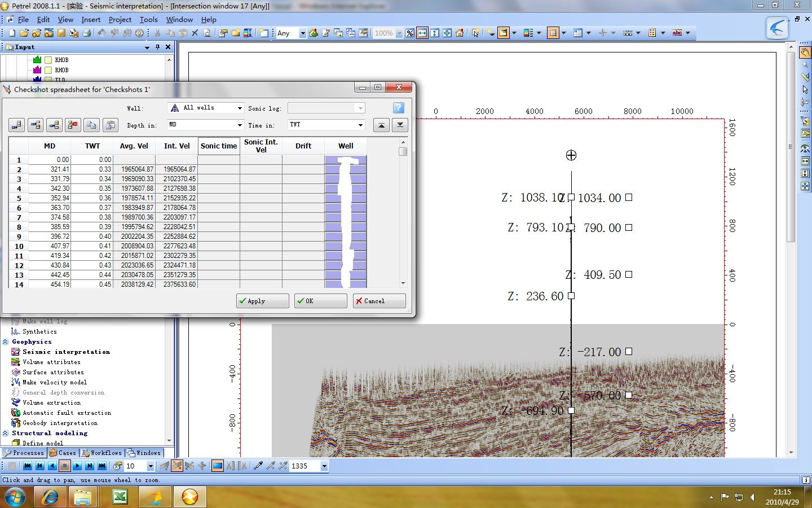Click the help question mark in Checkshot dialog
Image resolution: width=812 pixels, height=508 pixels.
click(x=398, y=108)
